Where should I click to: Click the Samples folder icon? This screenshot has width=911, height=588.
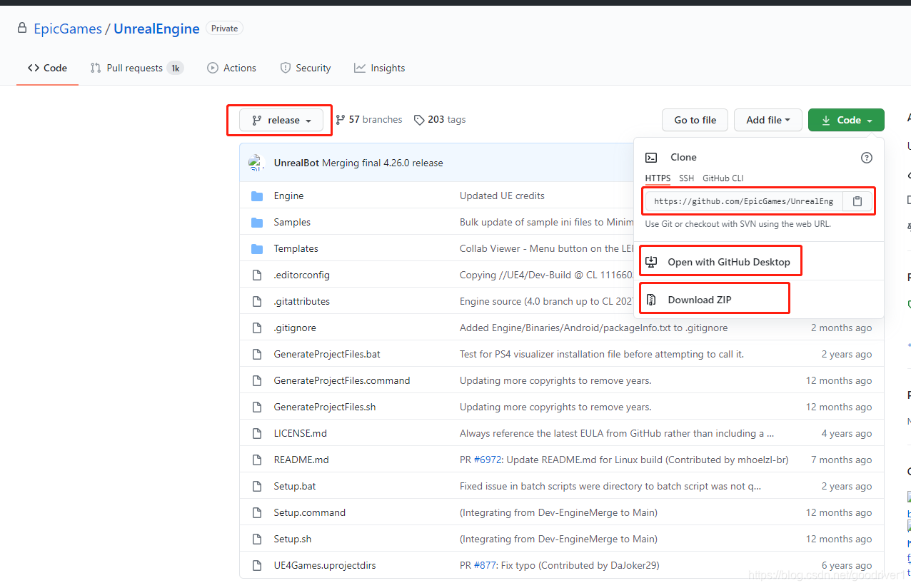tap(257, 222)
